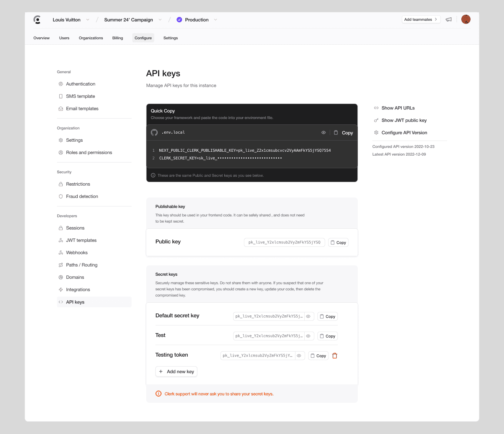
Task: Click the Add new key button
Action: (x=177, y=372)
